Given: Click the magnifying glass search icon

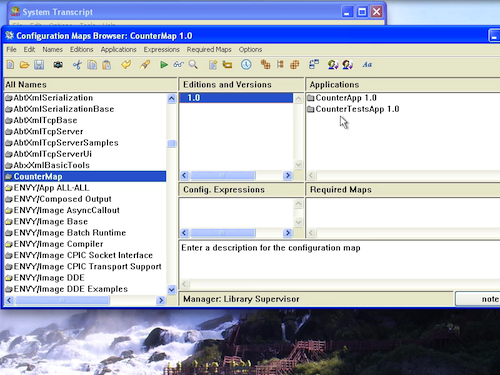Looking at the screenshot, I should point(193,64).
